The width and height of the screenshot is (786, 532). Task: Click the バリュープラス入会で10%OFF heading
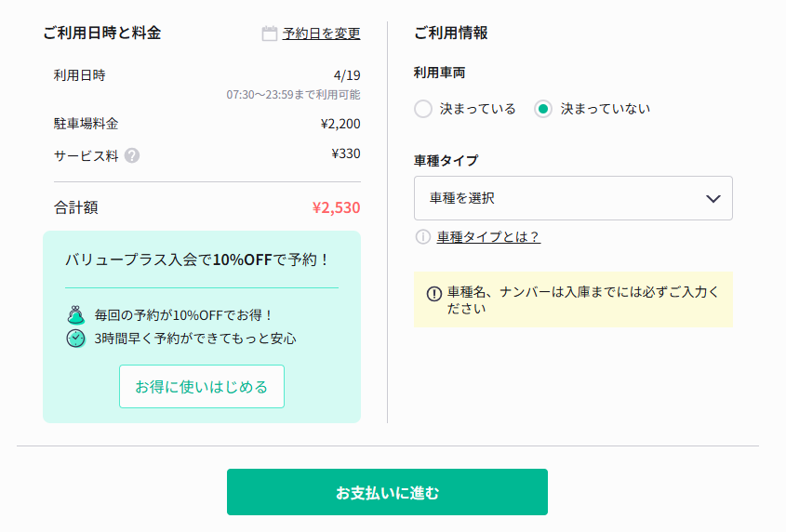point(197,259)
